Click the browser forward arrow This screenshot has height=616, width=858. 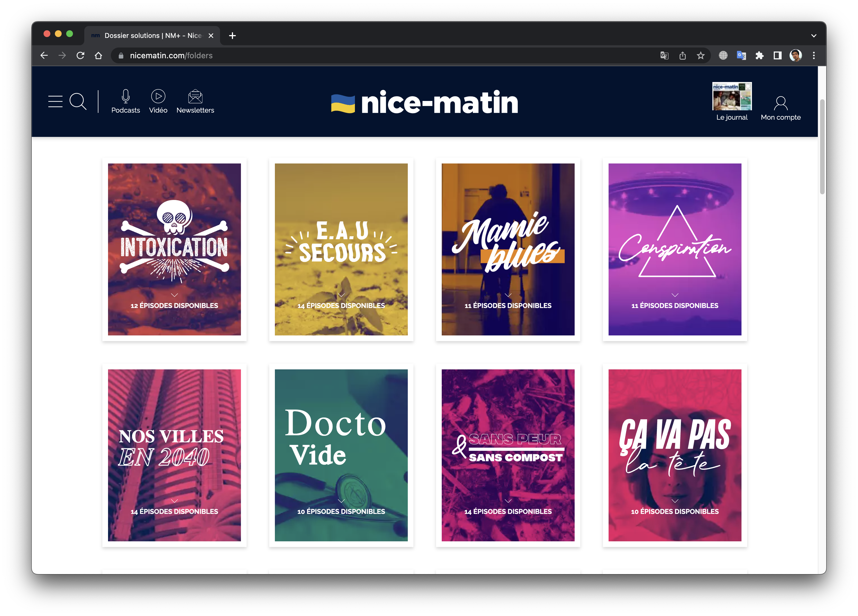tap(62, 56)
